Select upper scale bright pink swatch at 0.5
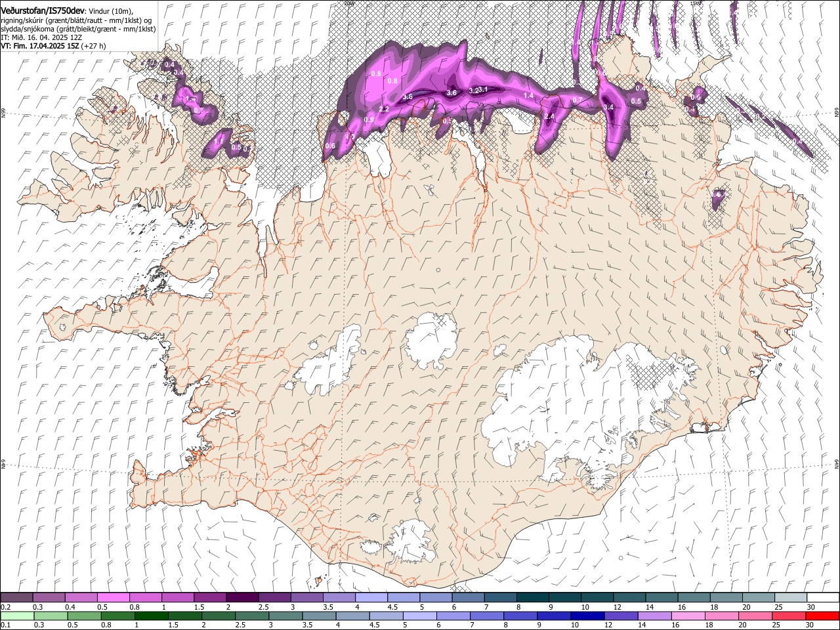840x630 pixels. pyautogui.click(x=113, y=597)
